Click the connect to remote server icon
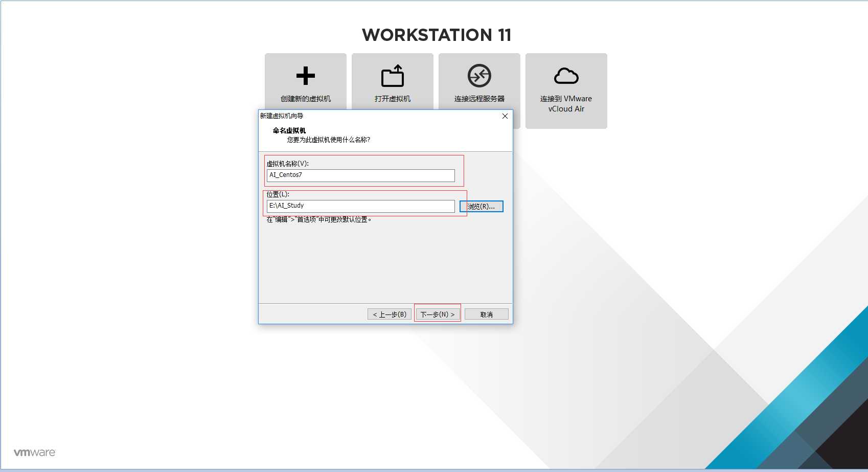This screenshot has height=472, width=868. click(479, 76)
